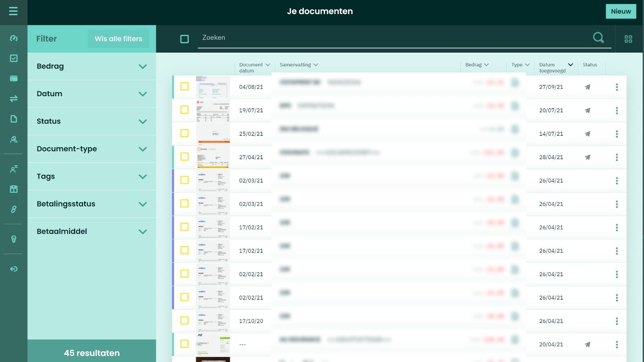Click the search magnifier icon
The height and width of the screenshot is (362, 644).
point(598,38)
